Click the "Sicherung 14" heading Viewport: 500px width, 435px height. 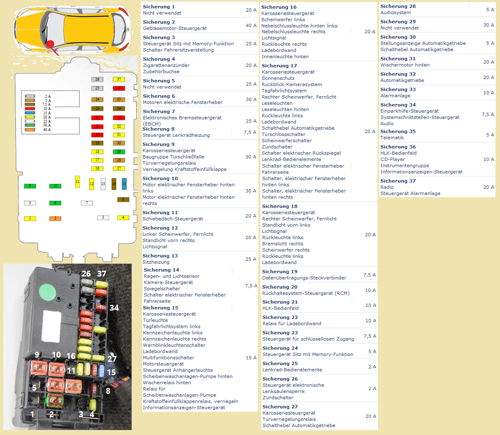(x=161, y=270)
